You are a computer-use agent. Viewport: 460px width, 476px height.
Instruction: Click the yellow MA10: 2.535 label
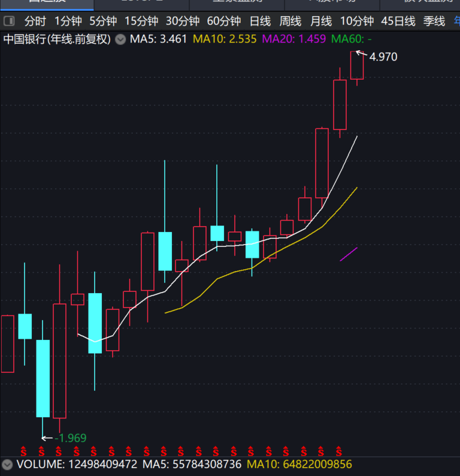click(225, 40)
